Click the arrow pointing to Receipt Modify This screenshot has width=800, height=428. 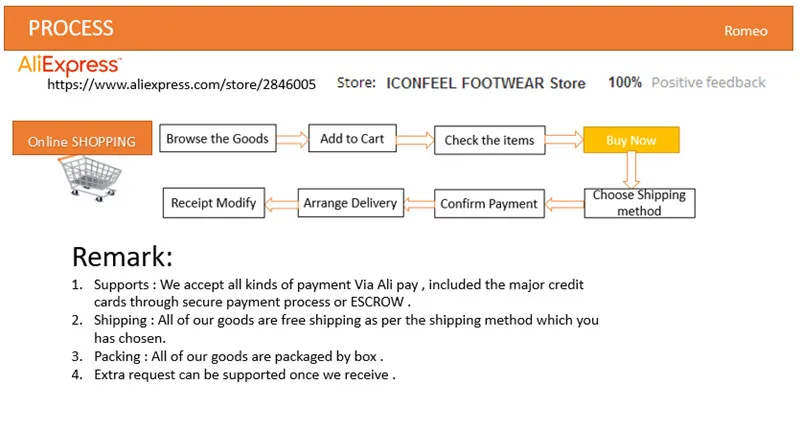282,204
